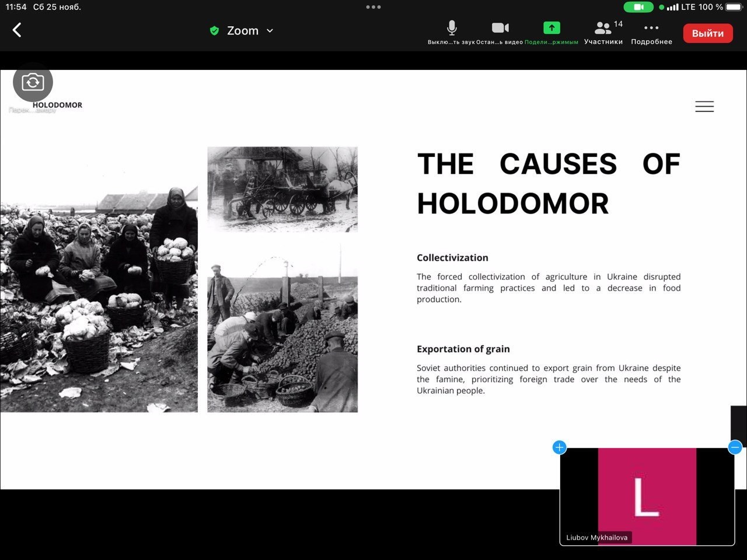Tap the green encryption shield icon
Image resolution: width=747 pixels, height=560 pixels.
coord(214,31)
